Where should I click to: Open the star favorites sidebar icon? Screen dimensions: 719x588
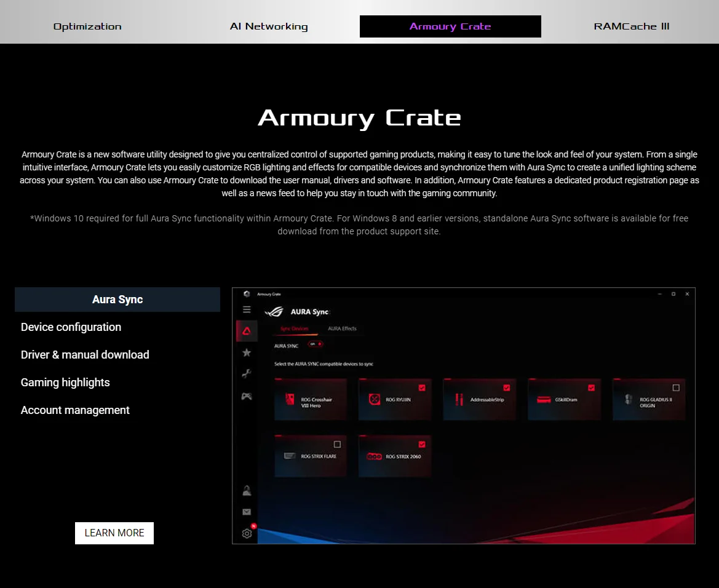coord(247,352)
